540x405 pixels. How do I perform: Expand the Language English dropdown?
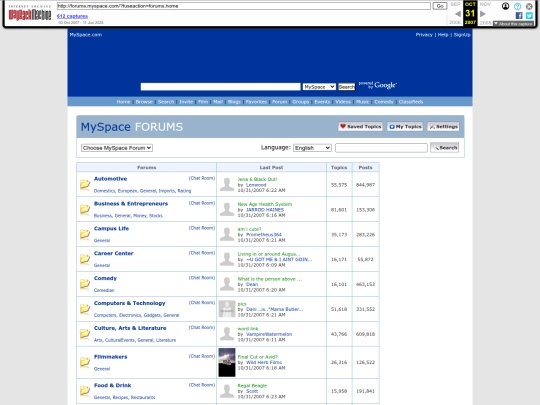pyautogui.click(x=312, y=148)
